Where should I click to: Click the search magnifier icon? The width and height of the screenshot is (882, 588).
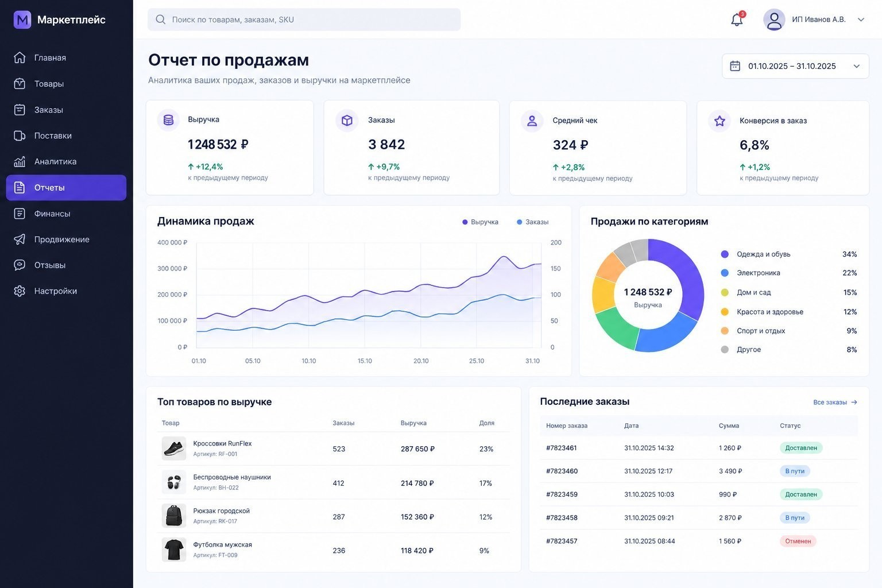[161, 20]
